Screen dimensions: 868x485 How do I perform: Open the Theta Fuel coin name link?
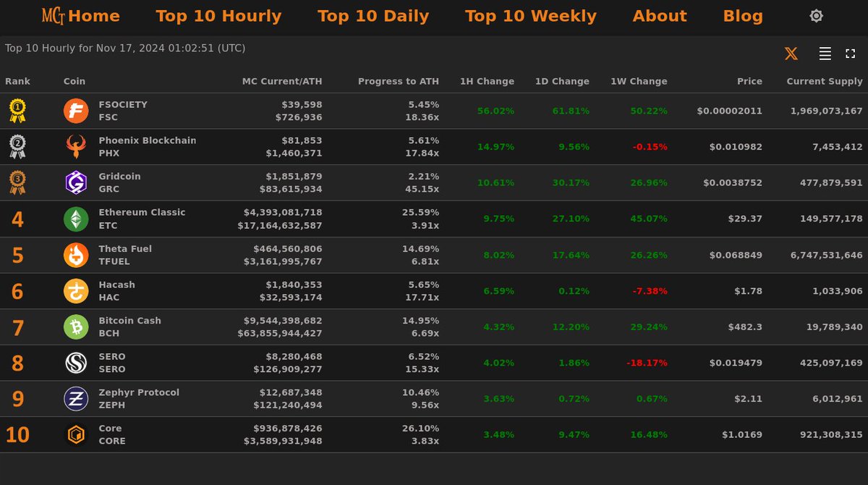point(125,248)
